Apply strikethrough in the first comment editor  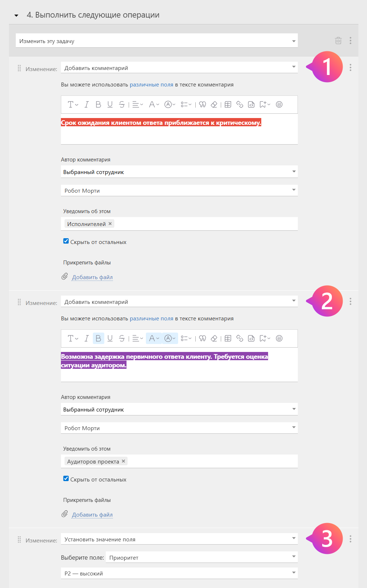(122, 104)
